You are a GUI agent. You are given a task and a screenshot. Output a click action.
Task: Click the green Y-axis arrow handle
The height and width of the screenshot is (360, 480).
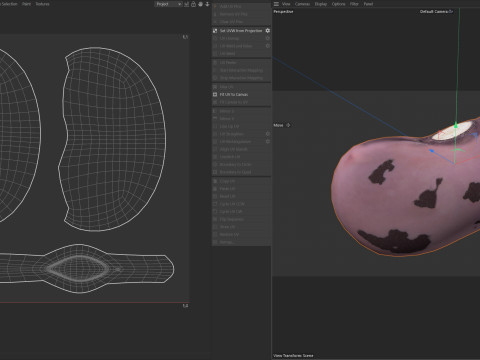(x=456, y=125)
